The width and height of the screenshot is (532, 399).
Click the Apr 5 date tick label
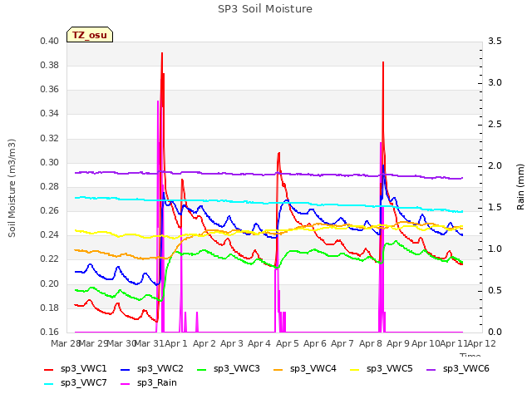pyautogui.click(x=288, y=343)
